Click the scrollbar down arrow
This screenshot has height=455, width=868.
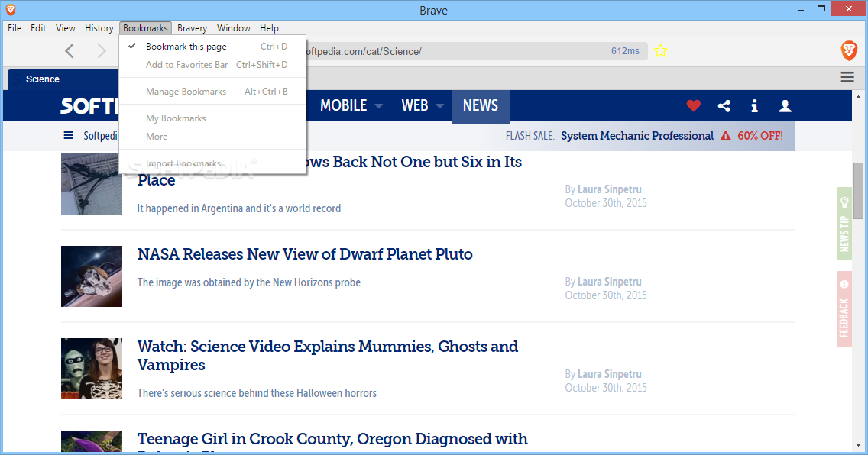coord(859,444)
